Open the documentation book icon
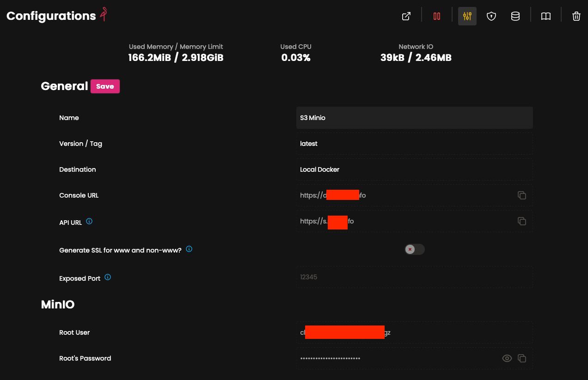Screen dimensions: 588x380 (546, 16)
